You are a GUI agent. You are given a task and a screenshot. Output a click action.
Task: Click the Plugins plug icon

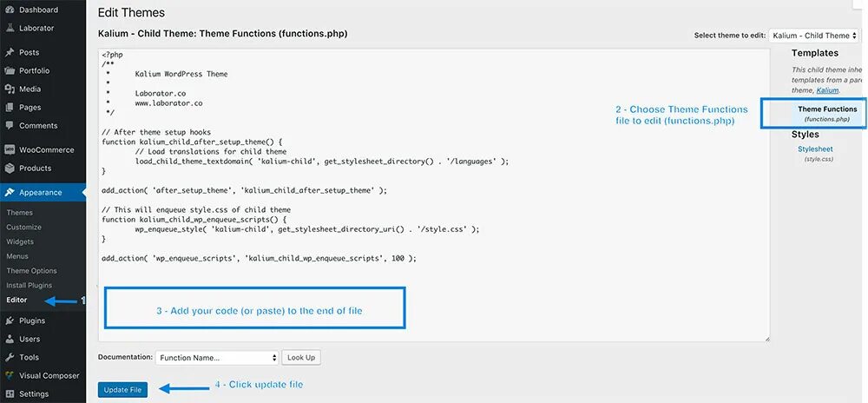[10, 321]
